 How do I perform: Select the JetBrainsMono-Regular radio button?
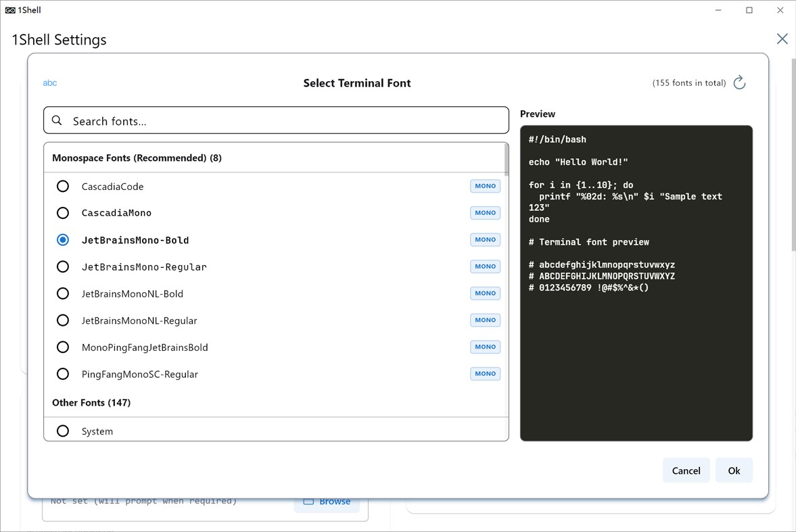point(63,266)
